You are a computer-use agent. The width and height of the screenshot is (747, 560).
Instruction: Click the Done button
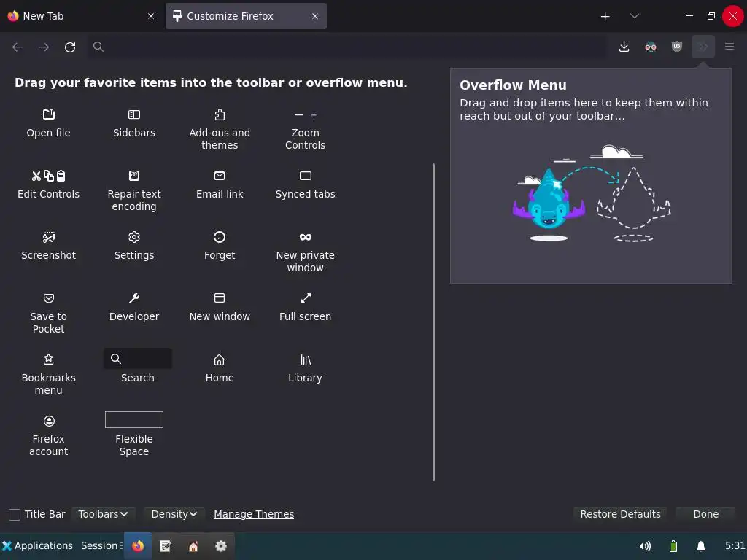click(x=706, y=514)
